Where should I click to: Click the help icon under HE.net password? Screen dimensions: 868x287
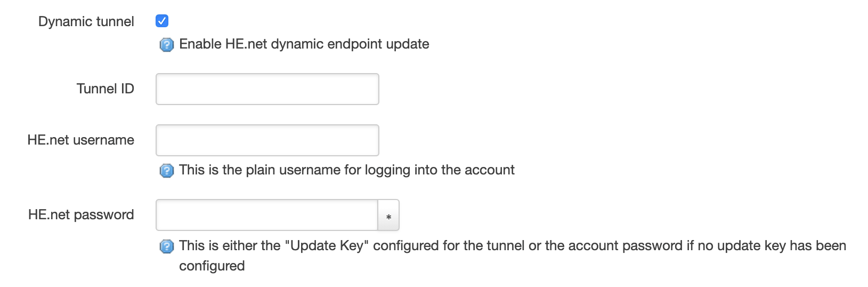click(167, 246)
